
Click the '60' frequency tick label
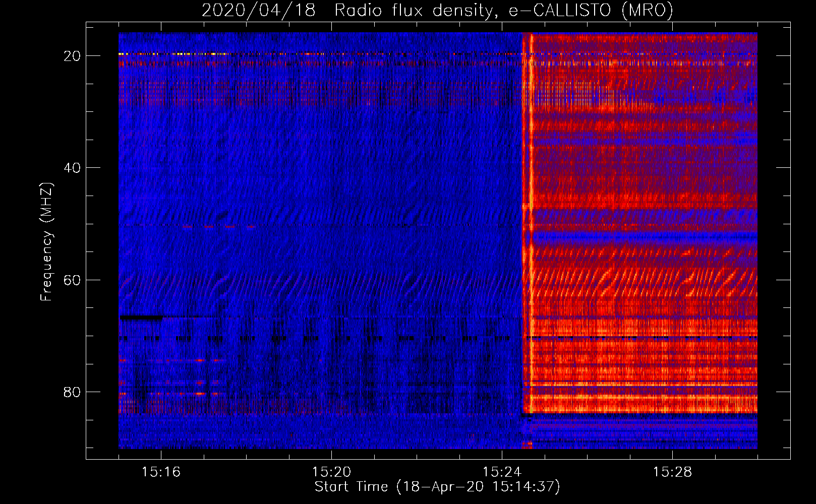tap(72, 280)
